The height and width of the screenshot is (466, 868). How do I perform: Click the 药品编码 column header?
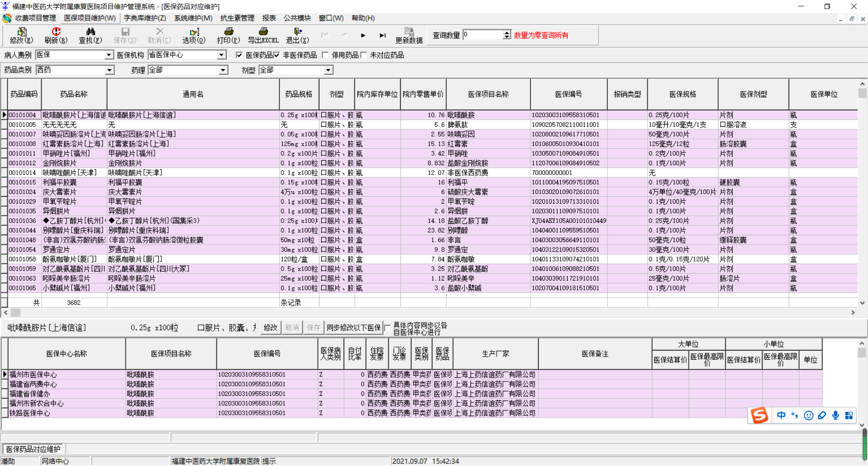[24, 94]
